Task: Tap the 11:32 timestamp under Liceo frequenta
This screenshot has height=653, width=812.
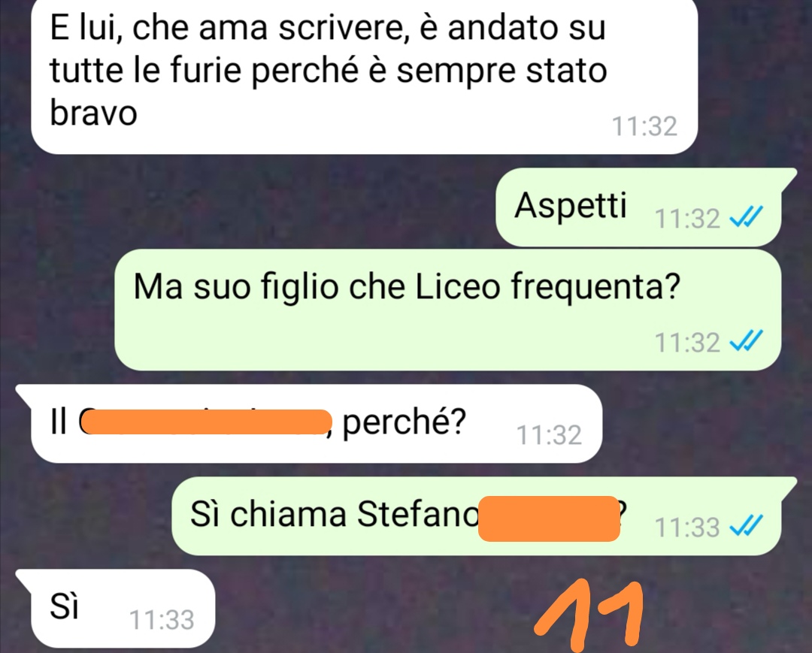Action: tap(686, 343)
